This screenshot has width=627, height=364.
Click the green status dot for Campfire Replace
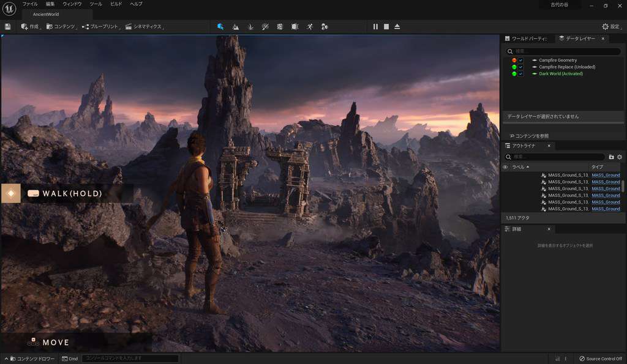pyautogui.click(x=514, y=67)
